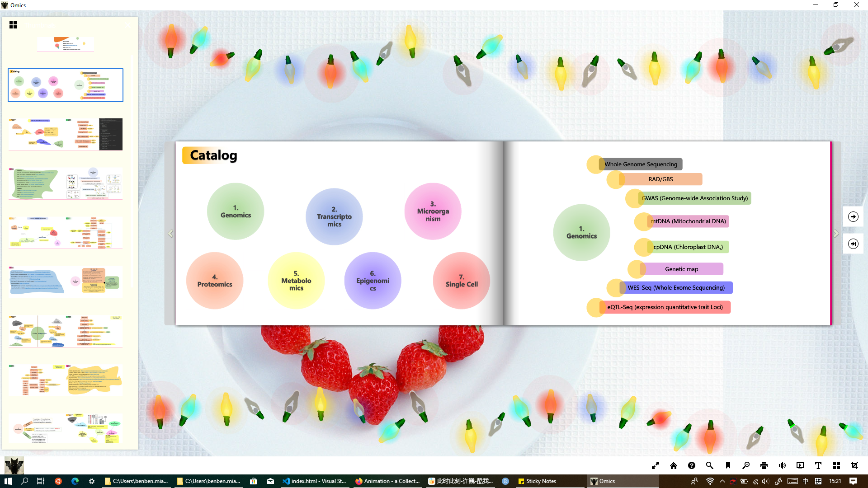Image resolution: width=868 pixels, height=488 pixels.
Task: Jump to last page circled arrow button
Action: [x=853, y=244]
